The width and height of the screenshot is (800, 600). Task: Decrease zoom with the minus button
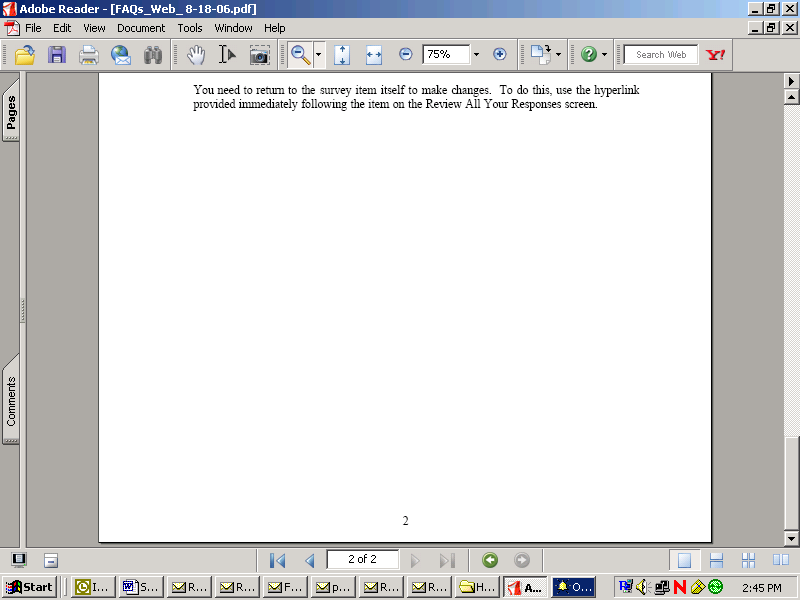(x=406, y=54)
